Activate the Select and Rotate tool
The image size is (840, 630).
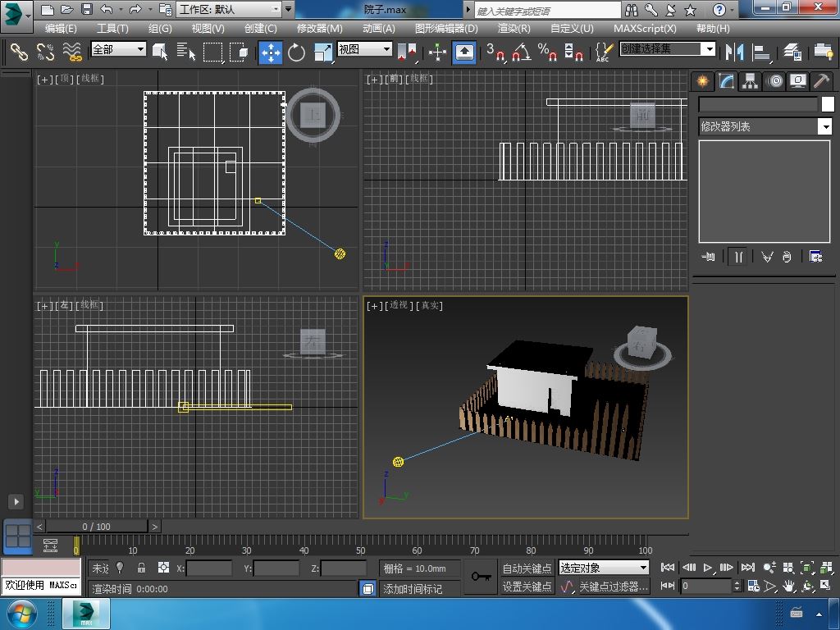coord(296,52)
